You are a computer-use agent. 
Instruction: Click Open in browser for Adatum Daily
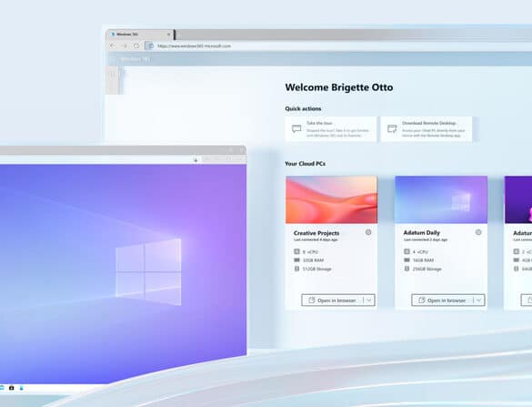click(443, 300)
